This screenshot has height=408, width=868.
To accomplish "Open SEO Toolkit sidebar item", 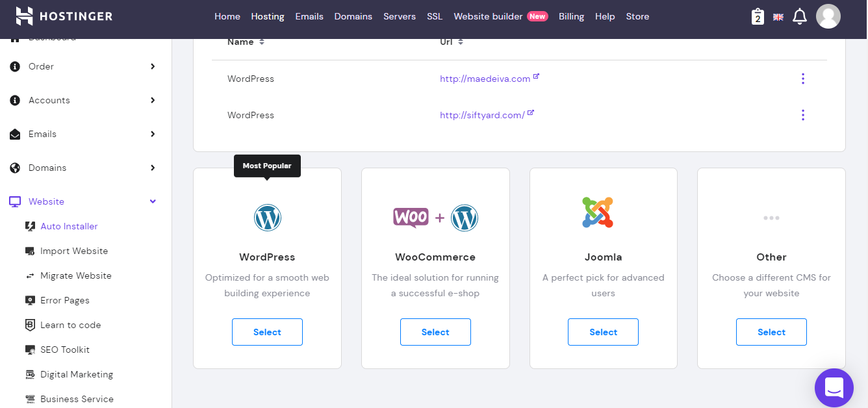I will pyautogui.click(x=65, y=350).
